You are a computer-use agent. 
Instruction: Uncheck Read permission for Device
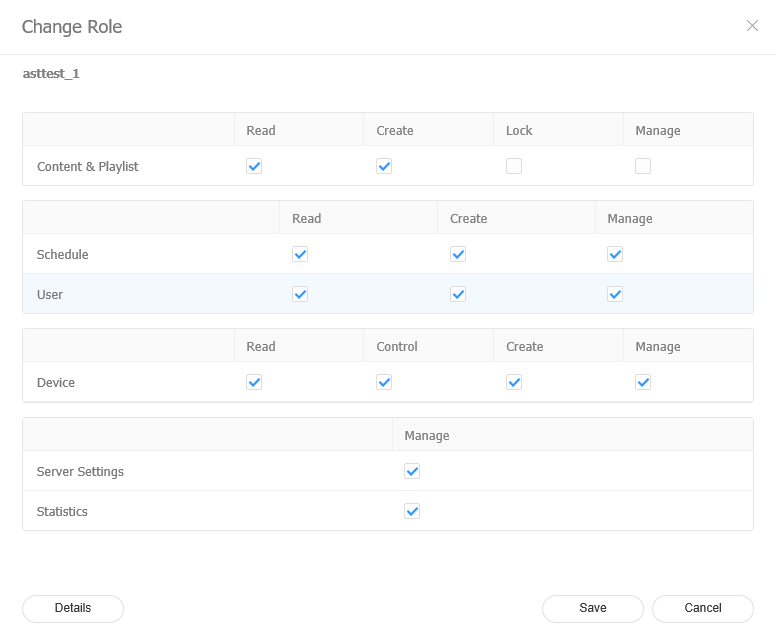254,383
